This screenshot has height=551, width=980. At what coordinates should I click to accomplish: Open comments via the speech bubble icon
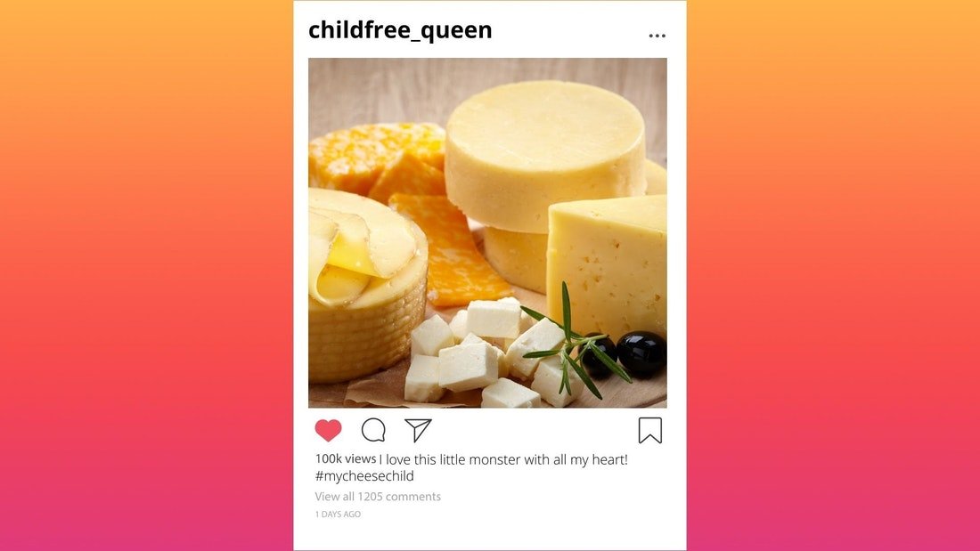point(373,430)
